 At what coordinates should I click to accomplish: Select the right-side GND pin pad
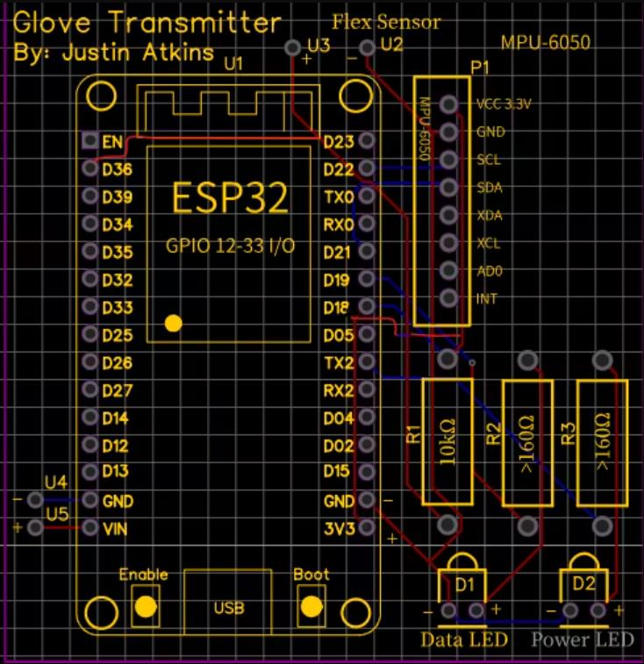[x=367, y=500]
